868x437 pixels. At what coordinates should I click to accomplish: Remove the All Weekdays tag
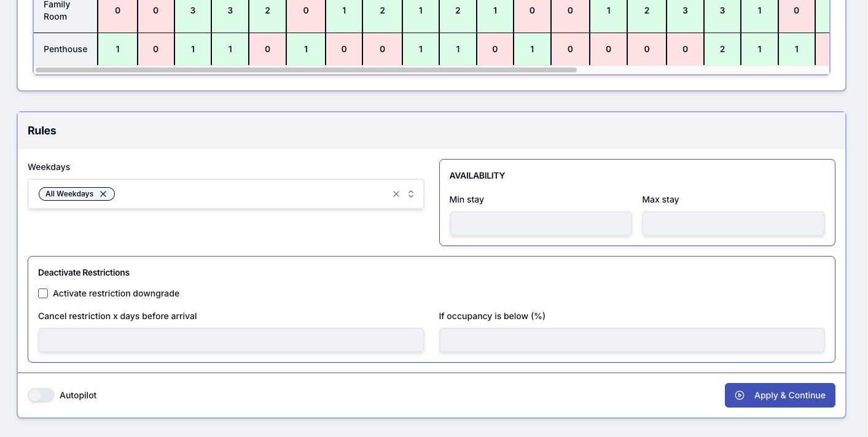click(103, 194)
